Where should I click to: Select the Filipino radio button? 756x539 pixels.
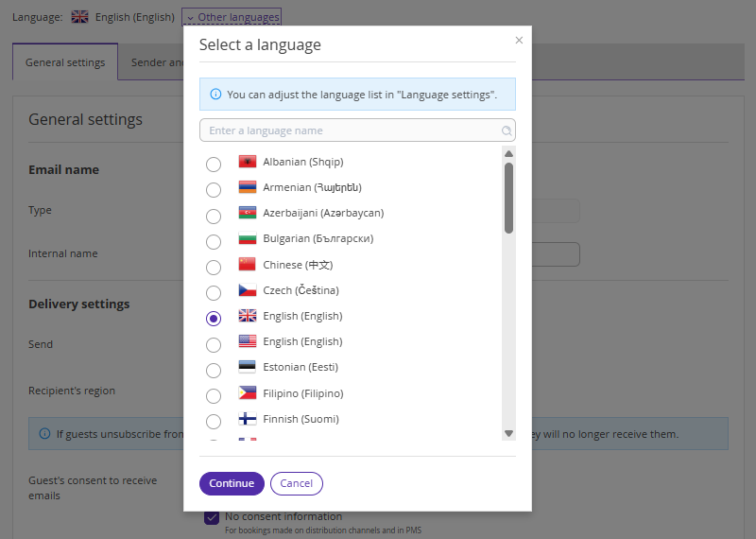[214, 395]
